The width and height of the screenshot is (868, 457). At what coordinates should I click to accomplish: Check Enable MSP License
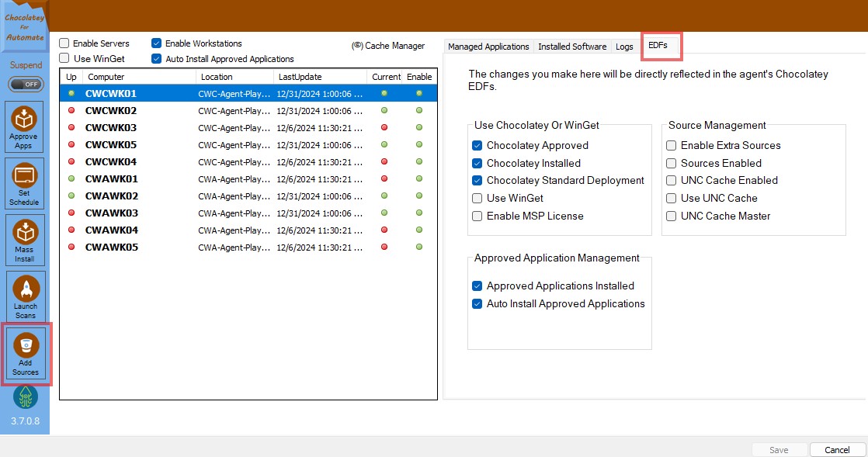[477, 216]
